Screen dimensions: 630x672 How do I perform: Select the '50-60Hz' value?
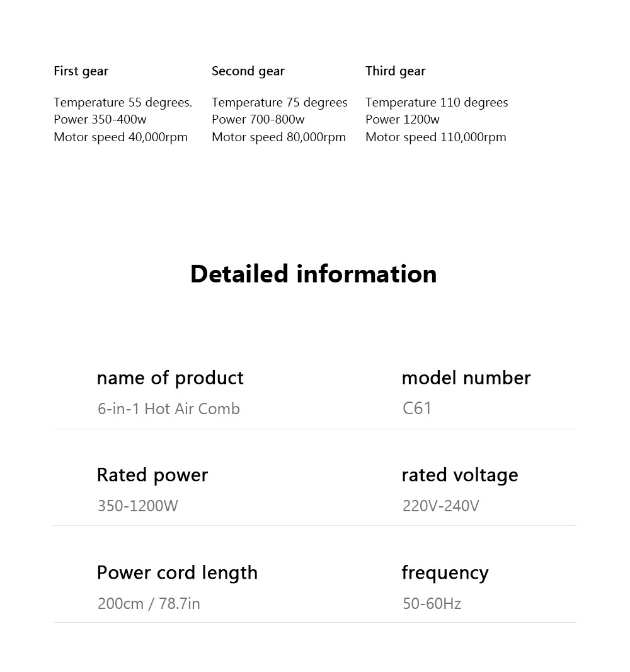432,603
